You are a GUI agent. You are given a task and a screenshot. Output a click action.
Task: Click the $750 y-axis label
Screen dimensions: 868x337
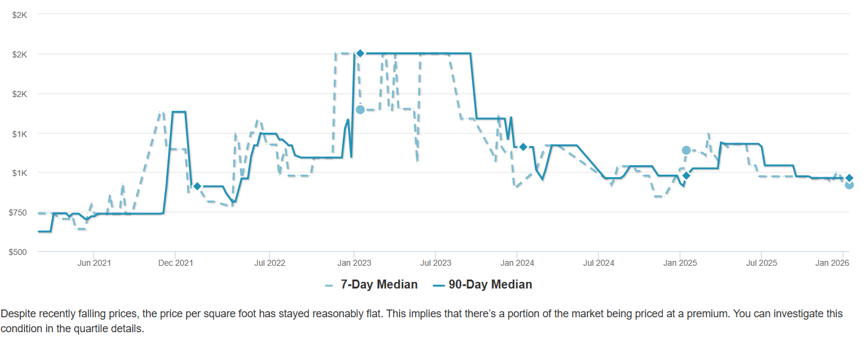pyautogui.click(x=19, y=212)
